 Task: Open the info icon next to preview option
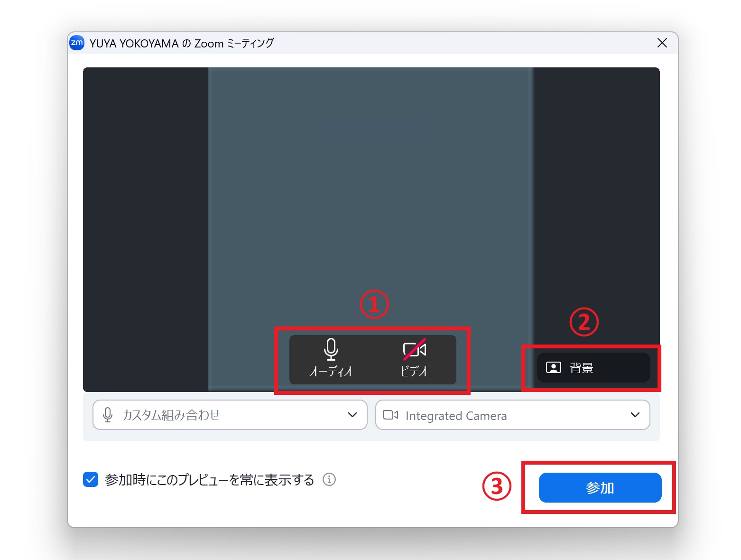(x=329, y=479)
